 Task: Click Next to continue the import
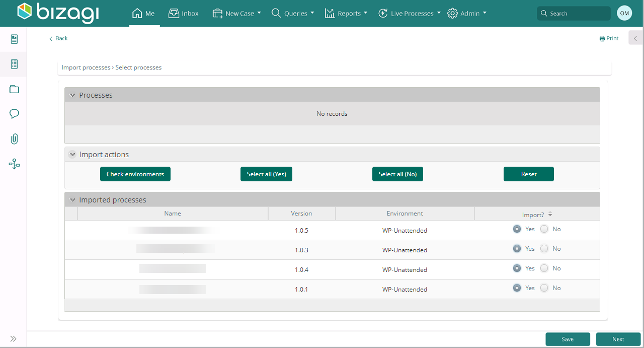(618, 339)
